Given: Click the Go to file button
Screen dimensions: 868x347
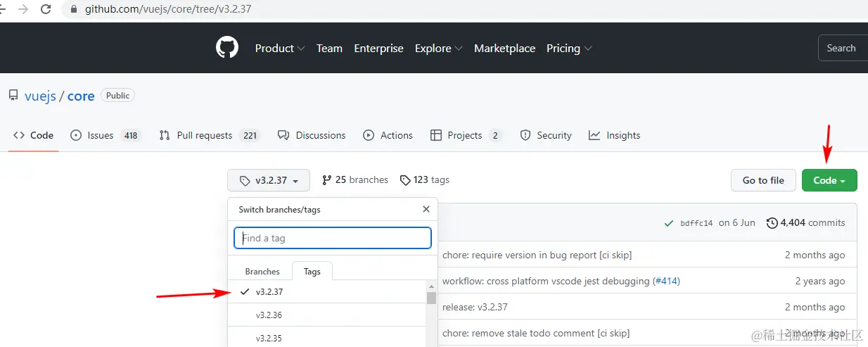Looking at the screenshot, I should point(763,180).
